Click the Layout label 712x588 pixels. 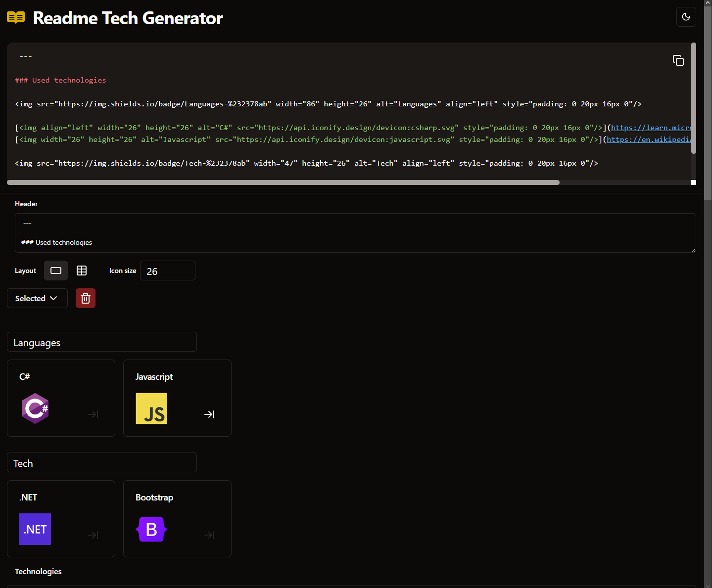25,271
